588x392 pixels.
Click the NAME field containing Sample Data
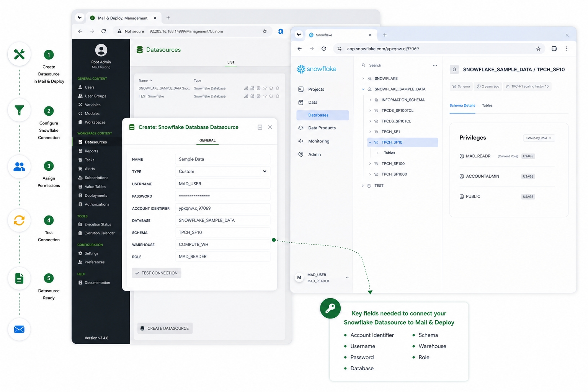[222, 159]
